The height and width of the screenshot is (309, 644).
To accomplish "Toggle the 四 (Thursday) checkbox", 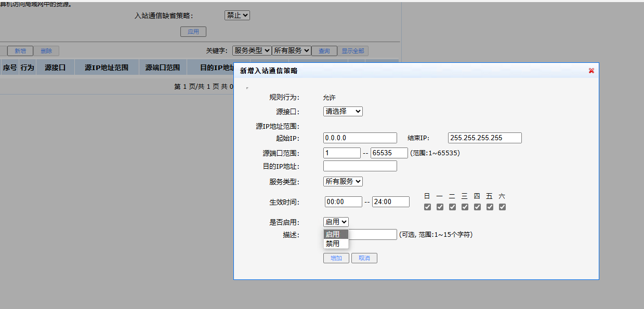I will point(477,207).
